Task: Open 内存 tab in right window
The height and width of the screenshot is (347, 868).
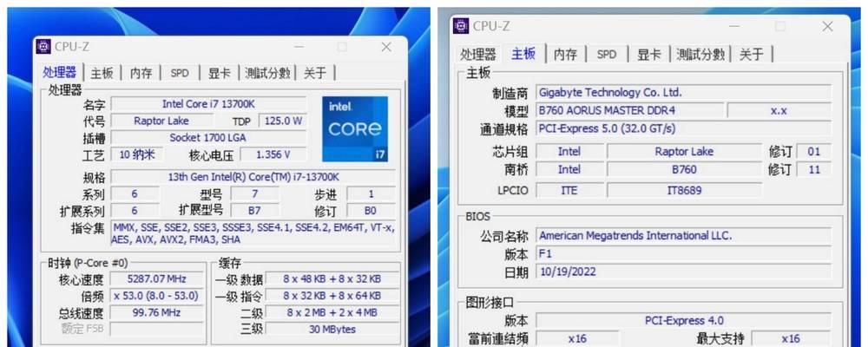Action: click(x=565, y=55)
